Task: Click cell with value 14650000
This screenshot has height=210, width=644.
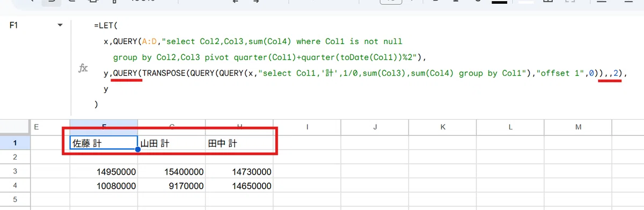Action: click(x=239, y=185)
